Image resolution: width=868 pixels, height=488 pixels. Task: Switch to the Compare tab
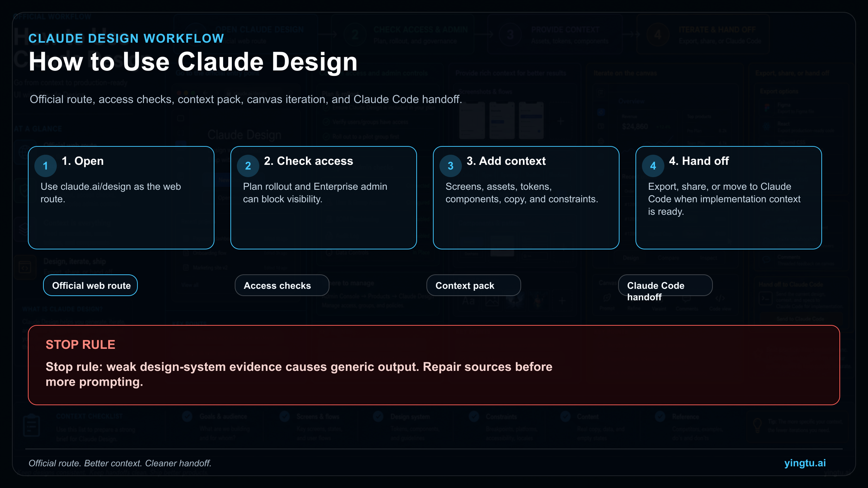(668, 258)
